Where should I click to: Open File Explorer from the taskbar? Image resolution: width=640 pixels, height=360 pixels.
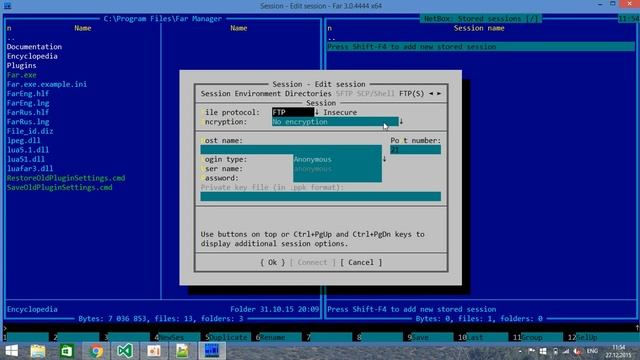coord(38,351)
